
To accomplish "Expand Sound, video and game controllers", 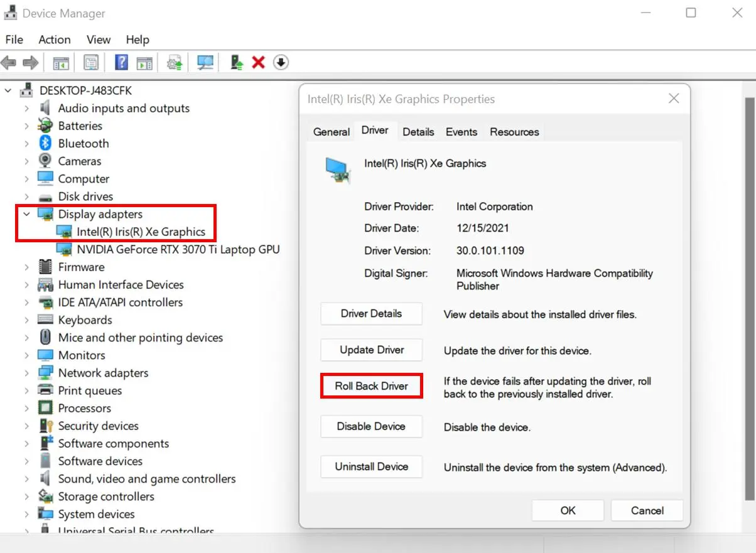I will (x=26, y=479).
